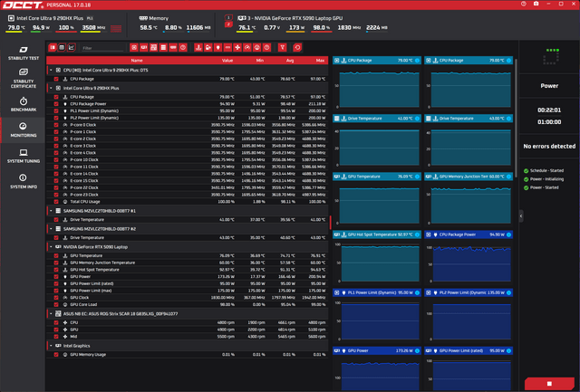Open the help icon in title bar
This screenshot has width=580, height=392.
pyautogui.click(x=524, y=4)
